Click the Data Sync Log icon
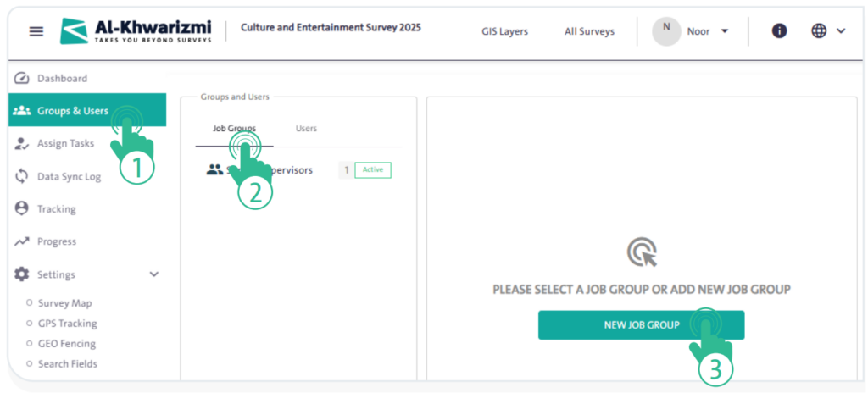 tap(23, 176)
